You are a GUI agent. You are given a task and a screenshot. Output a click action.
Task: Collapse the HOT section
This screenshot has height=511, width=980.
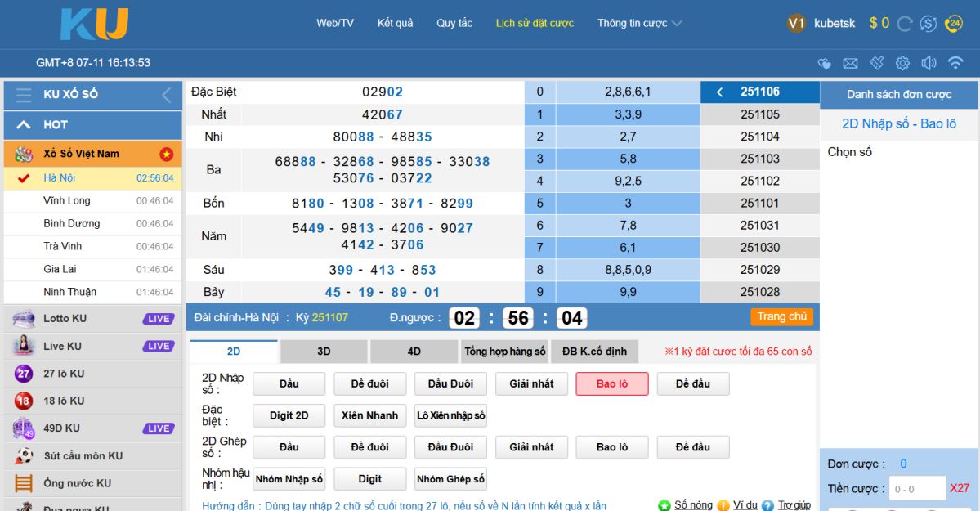[24, 125]
